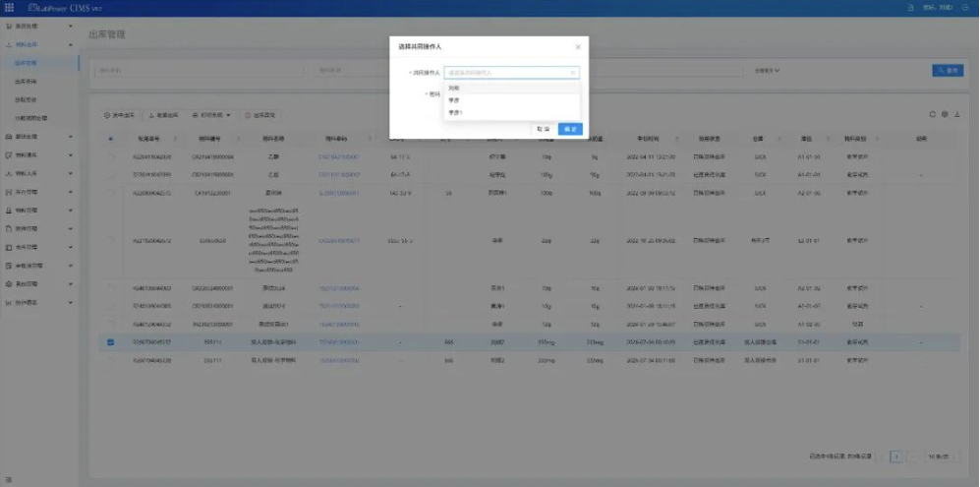Open the print label dropdown arrow
This screenshot has height=487, width=980.
pyautogui.click(x=229, y=115)
